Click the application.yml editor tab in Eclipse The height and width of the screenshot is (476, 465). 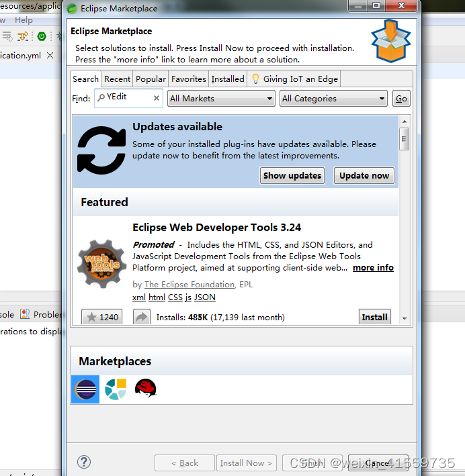click(20, 56)
